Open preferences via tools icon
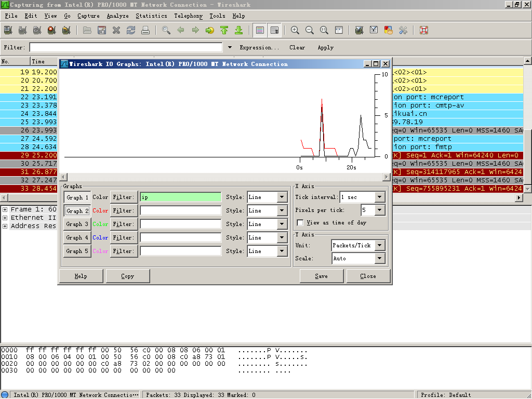 coord(403,30)
